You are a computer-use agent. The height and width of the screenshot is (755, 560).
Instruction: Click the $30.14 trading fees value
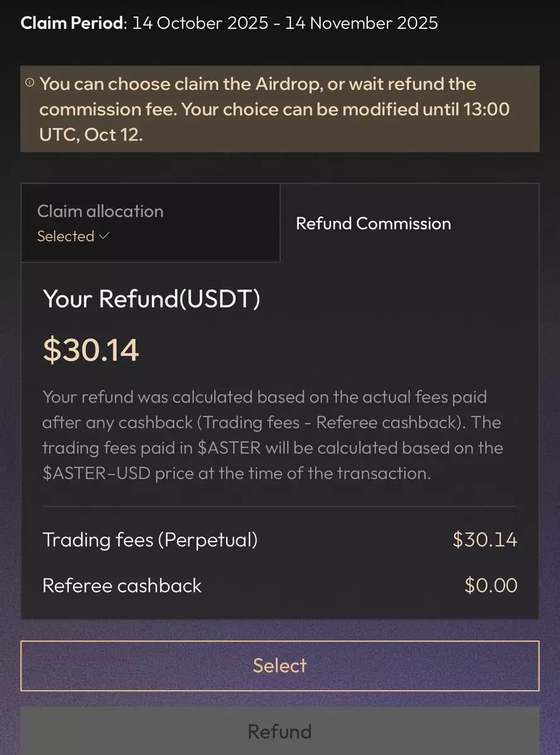pyautogui.click(x=484, y=540)
